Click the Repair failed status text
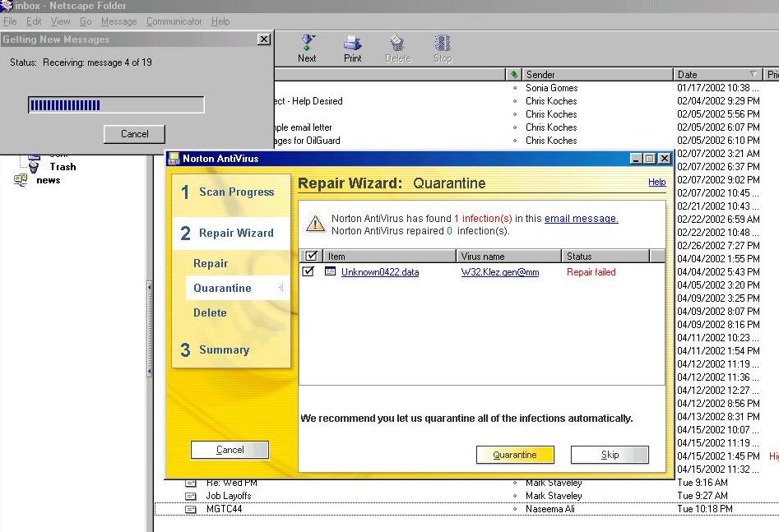Image resolution: width=779 pixels, height=532 pixels. [591, 272]
